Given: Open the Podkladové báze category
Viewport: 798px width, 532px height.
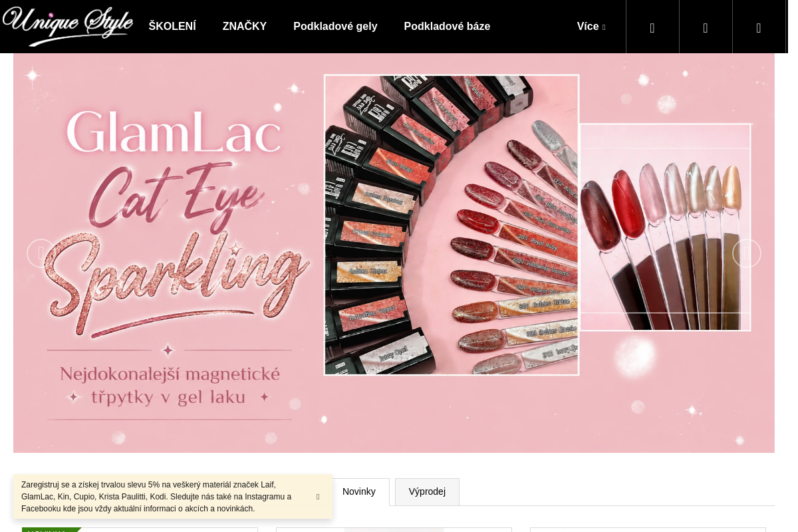Looking at the screenshot, I should pyautogui.click(x=447, y=27).
